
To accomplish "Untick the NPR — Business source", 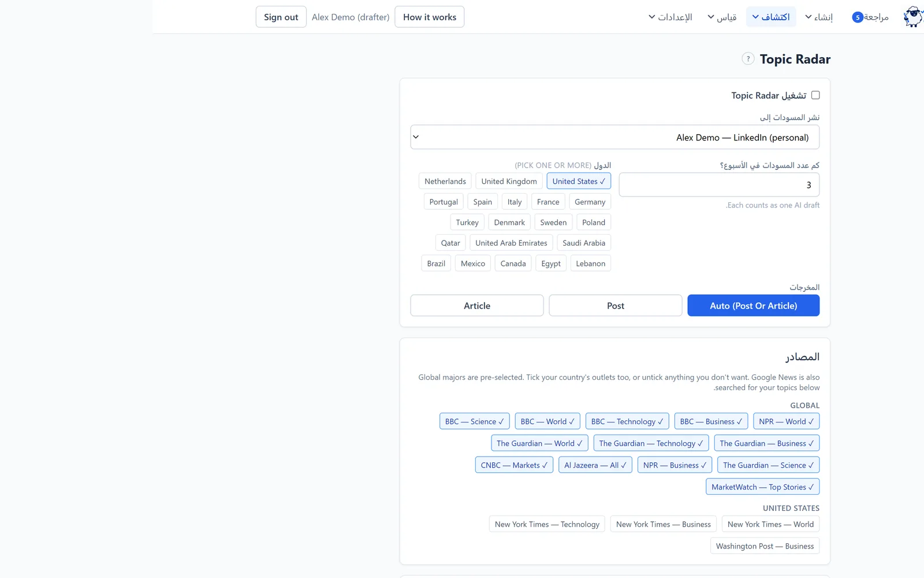I will click(x=675, y=465).
